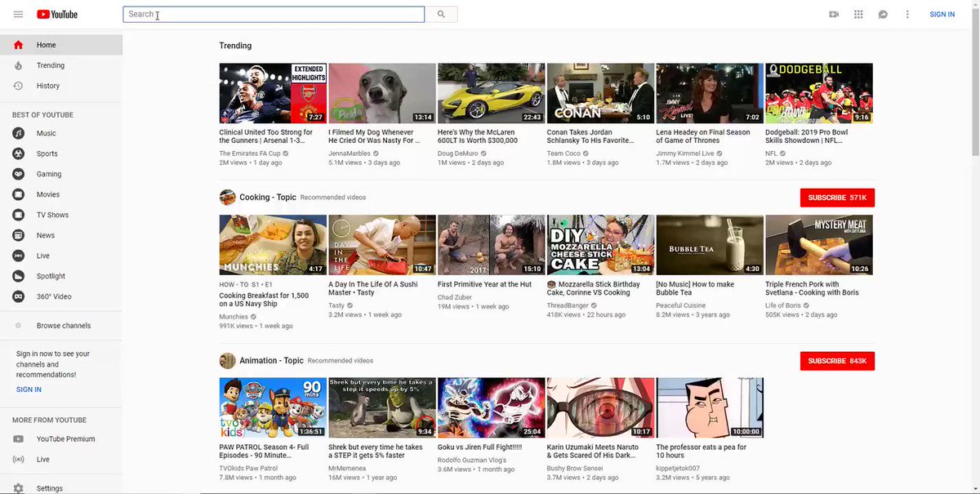Open Bubble Tea video thumbnail

[710, 245]
